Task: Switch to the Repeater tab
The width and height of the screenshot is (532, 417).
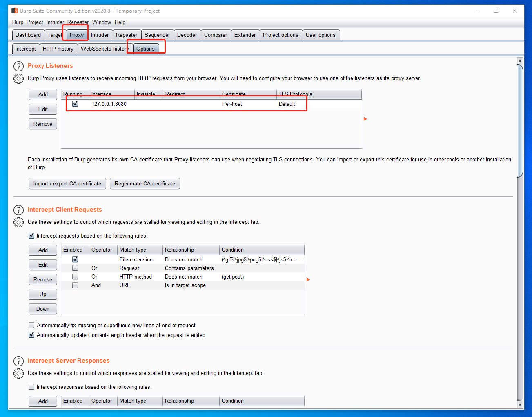Action: point(127,35)
